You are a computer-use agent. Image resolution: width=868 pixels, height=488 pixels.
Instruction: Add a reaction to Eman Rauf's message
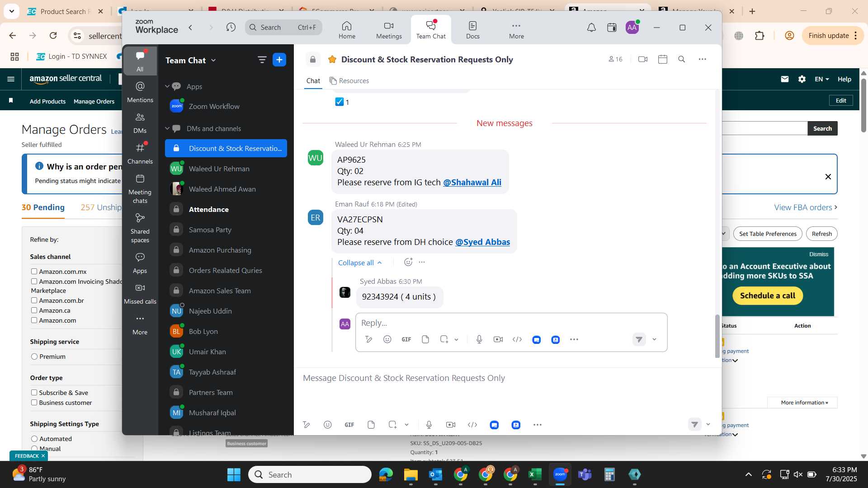point(408,262)
